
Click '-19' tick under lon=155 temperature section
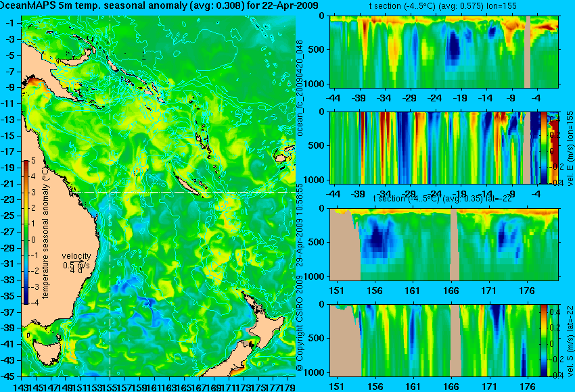tap(460, 98)
